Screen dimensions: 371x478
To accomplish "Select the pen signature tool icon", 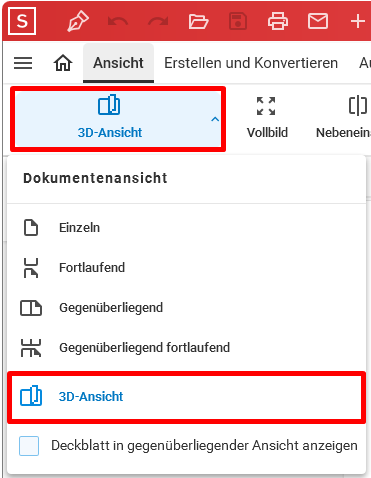I will click(x=78, y=21).
